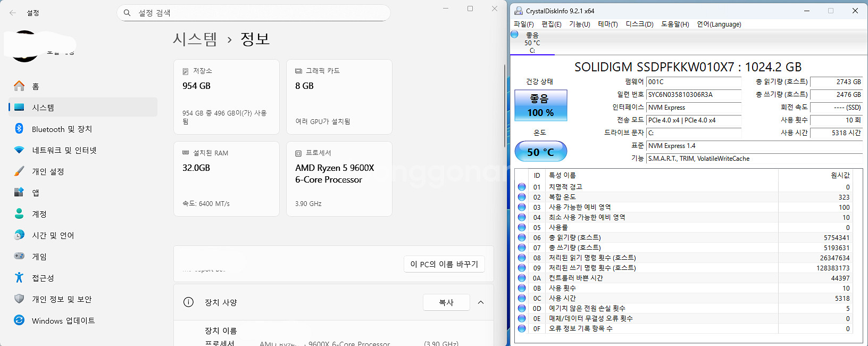This screenshot has height=346, width=868.
Task: Open the 테마(T) menu
Action: [607, 24]
